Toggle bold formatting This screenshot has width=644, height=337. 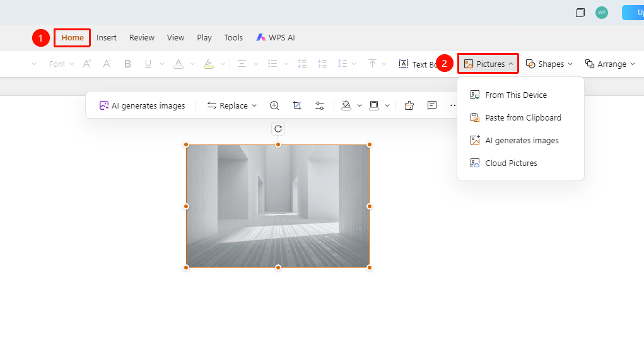tap(128, 64)
